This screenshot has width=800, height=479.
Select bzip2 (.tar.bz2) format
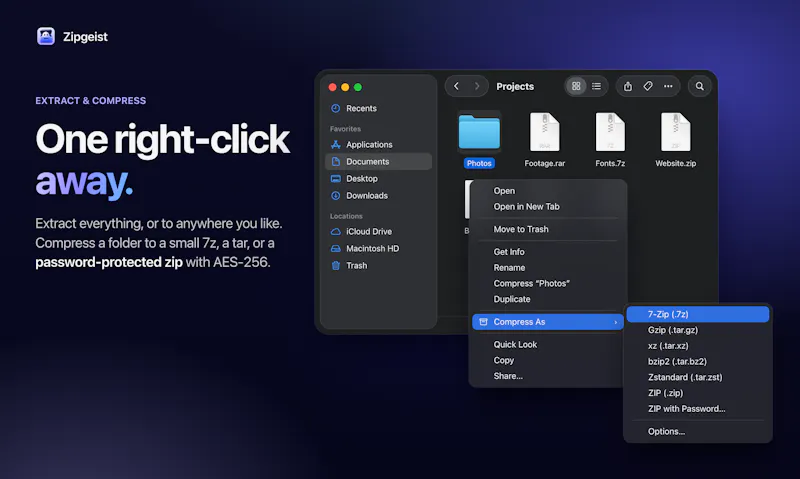[x=697, y=362]
